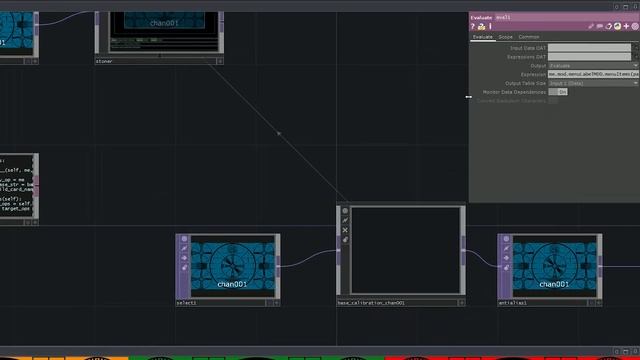The width and height of the screenshot is (640, 360).
Task: Toggle lock flag on antialias1 node
Action: (x=506, y=267)
